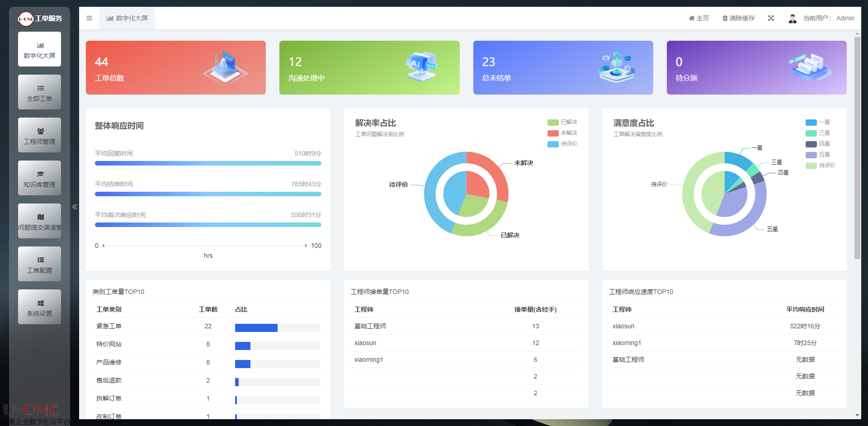868x426 pixels.
Task: Open 知识库管理 sidebar entry
Action: coord(39,178)
